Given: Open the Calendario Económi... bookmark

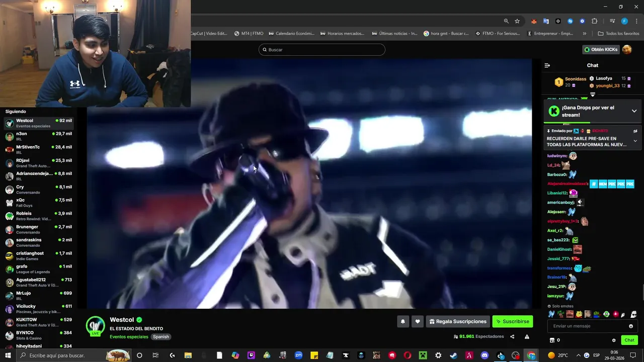Looking at the screenshot, I should click(x=291, y=34).
